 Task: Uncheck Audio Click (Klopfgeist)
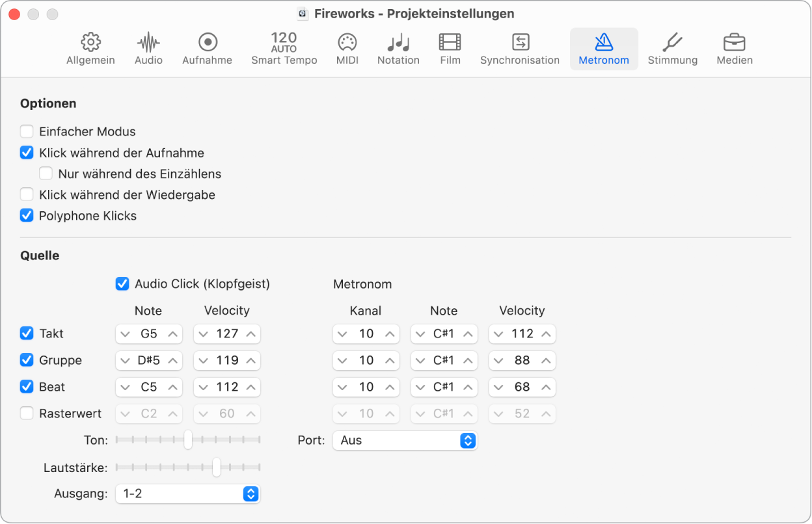point(122,284)
